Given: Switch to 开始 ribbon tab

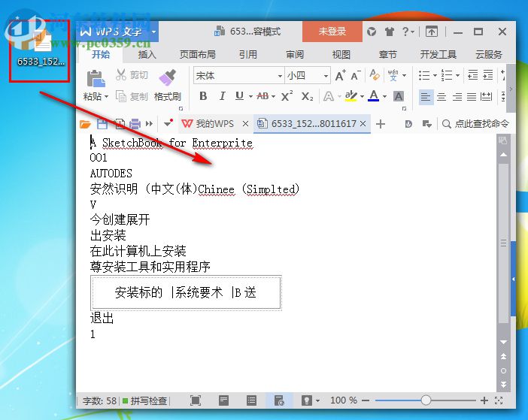Looking at the screenshot, I should 101,55.
